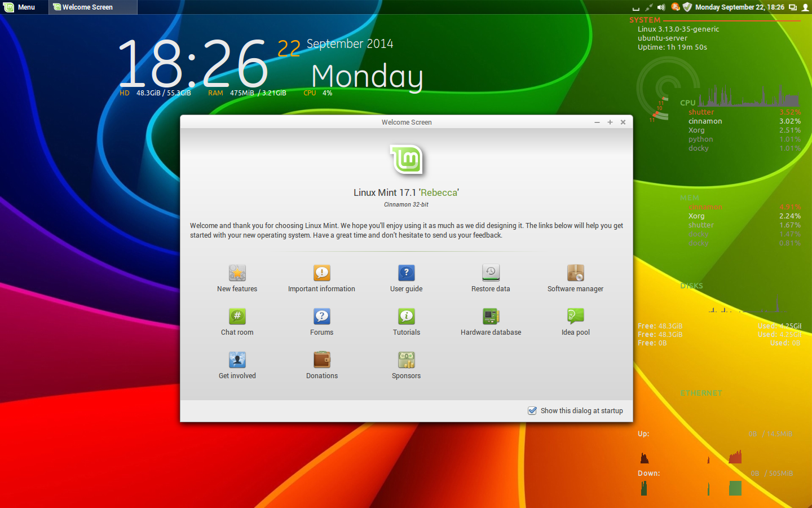Click the 'Xorg' row in MEM list
Viewport: 812px width, 508px height.
coord(744,216)
